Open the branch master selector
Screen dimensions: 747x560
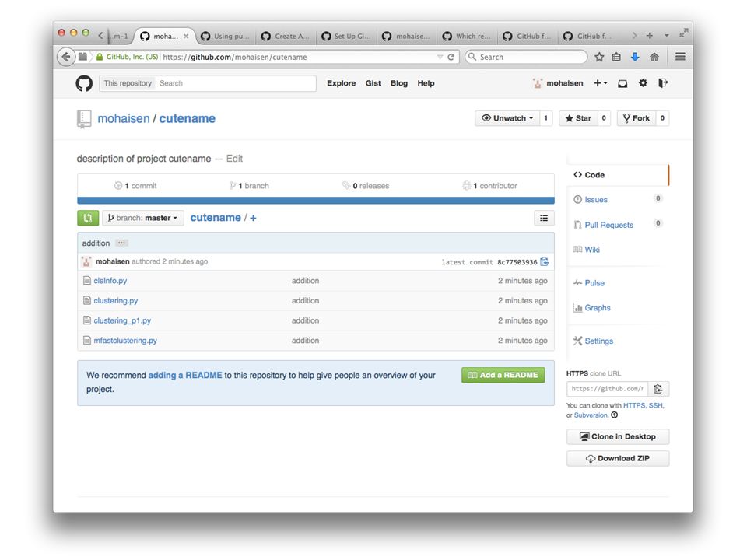(143, 218)
